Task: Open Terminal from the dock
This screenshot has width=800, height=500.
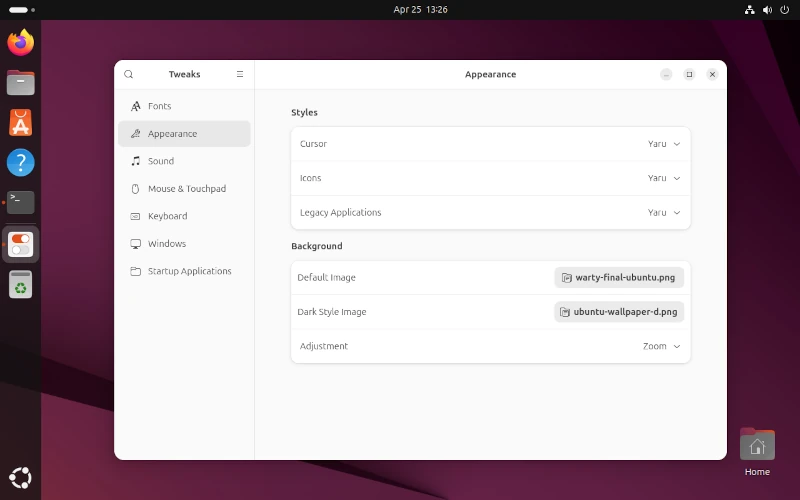Action: coord(20,203)
